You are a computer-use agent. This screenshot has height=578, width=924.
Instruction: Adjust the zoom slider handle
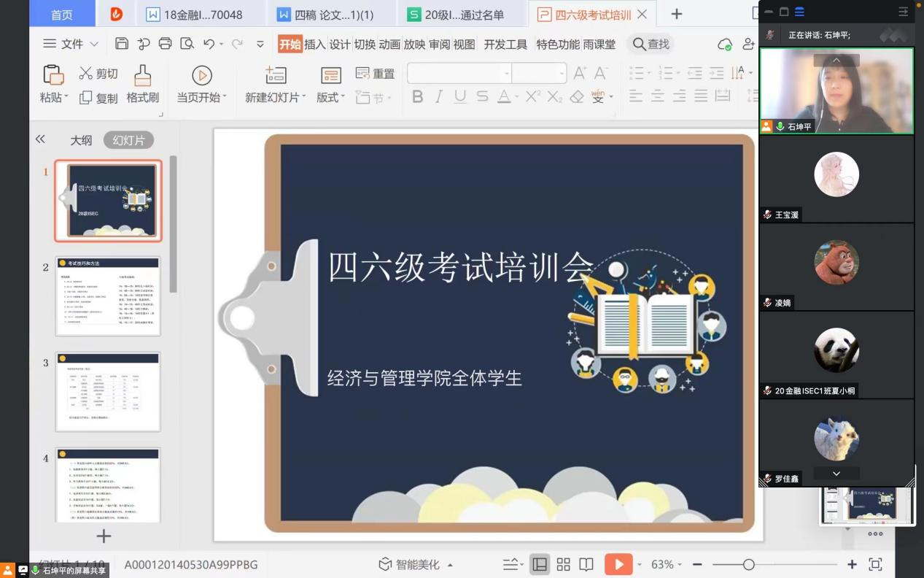(748, 564)
